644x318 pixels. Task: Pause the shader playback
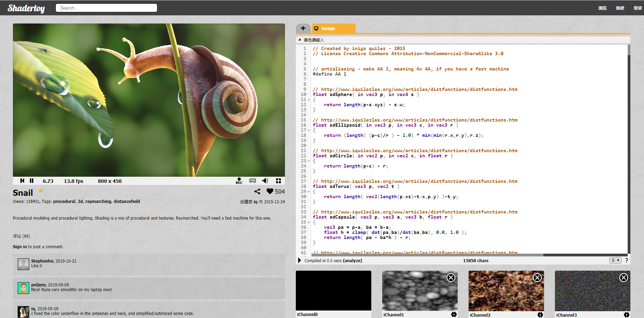(x=32, y=181)
